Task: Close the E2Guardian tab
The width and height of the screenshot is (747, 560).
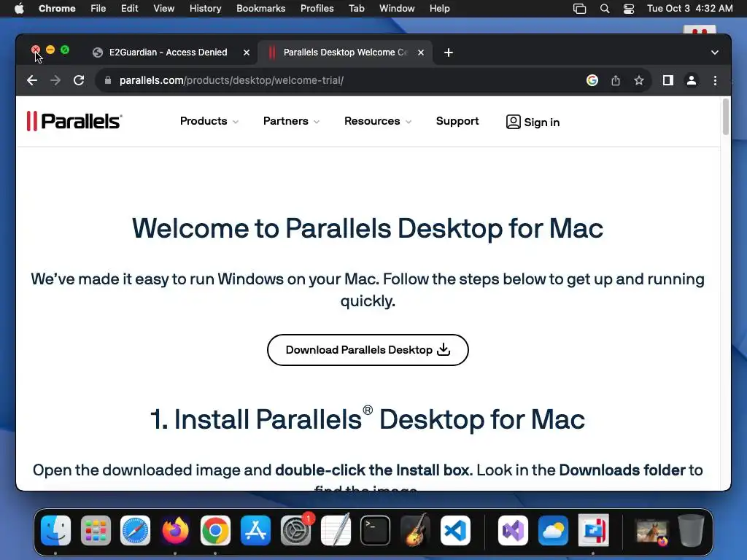Action: (x=247, y=52)
